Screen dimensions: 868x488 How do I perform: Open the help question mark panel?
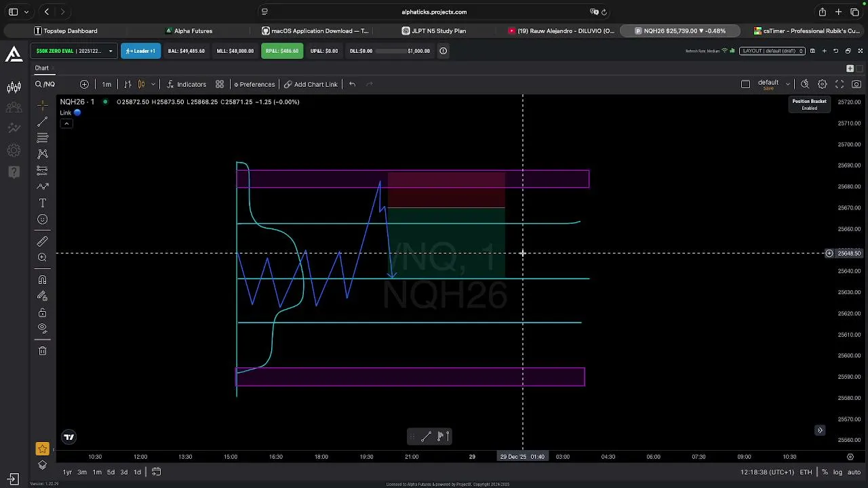14,172
